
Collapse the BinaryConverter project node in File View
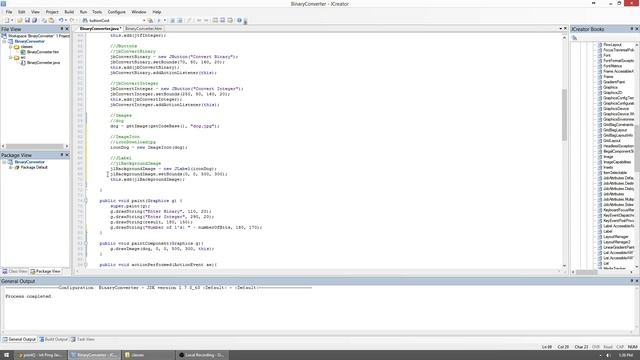[x=4, y=41]
